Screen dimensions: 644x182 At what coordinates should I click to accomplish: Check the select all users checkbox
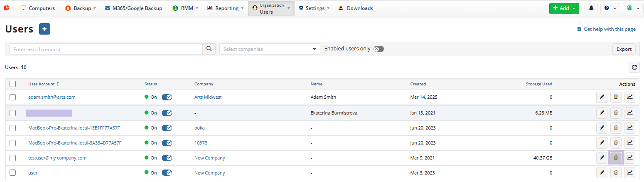tap(13, 84)
